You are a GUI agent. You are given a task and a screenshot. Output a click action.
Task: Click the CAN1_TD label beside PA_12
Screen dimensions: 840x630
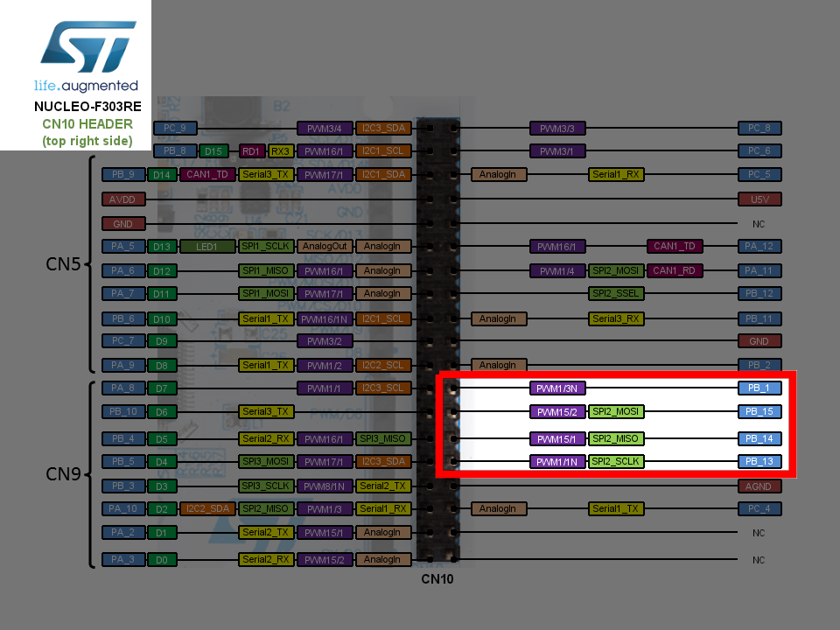675,246
